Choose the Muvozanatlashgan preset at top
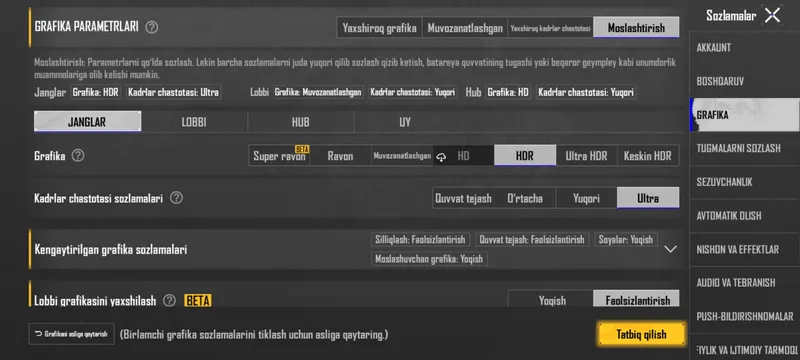The image size is (800, 360). click(x=465, y=28)
